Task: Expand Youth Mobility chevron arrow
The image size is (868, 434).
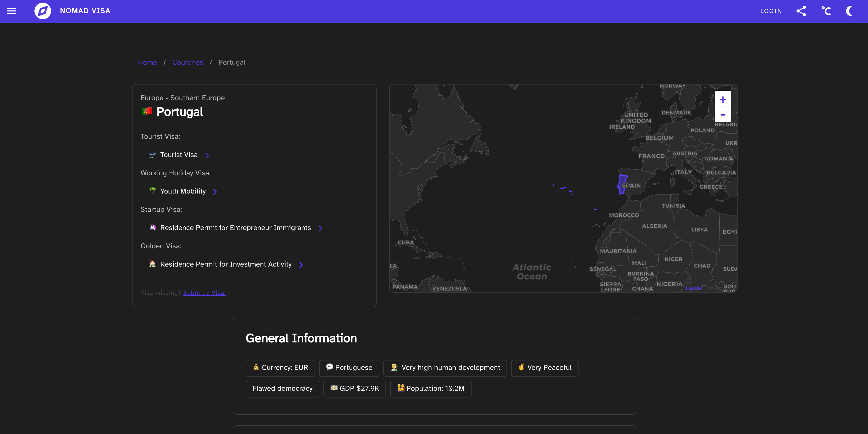Action: [215, 192]
